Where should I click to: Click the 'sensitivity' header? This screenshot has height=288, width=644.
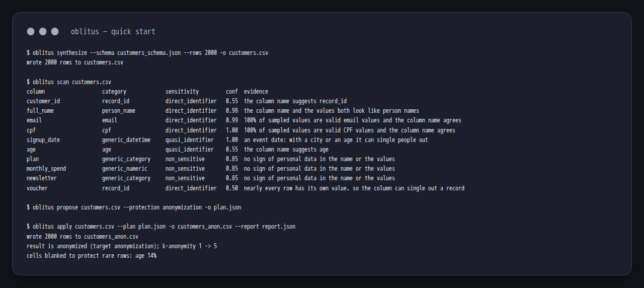coord(182,92)
